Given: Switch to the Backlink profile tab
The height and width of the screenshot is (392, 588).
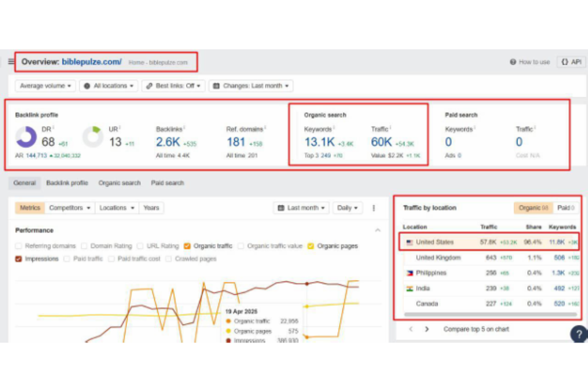Looking at the screenshot, I should point(67,183).
